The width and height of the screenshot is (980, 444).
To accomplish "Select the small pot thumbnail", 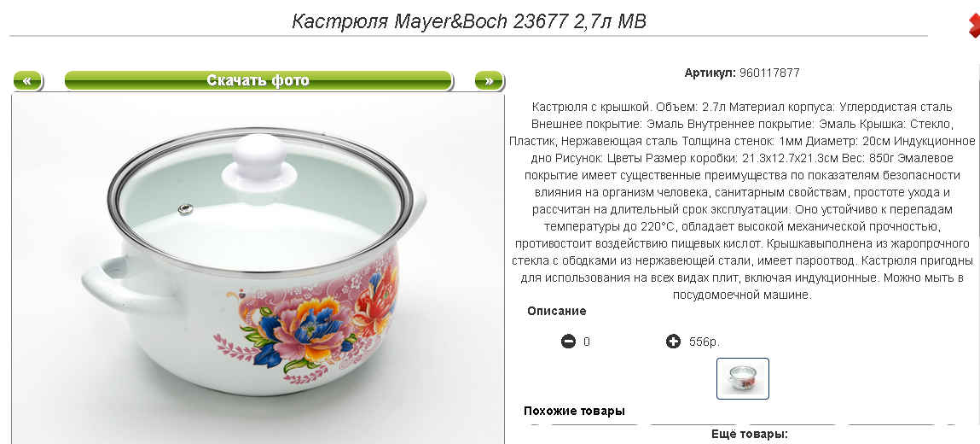I will coord(743,378).
